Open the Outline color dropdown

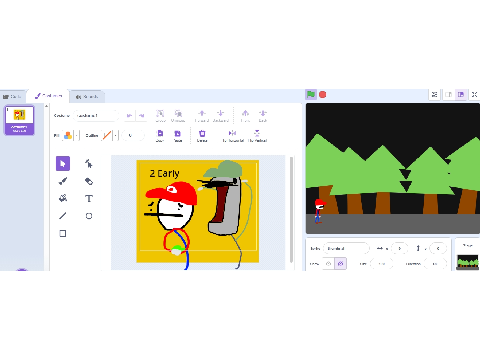pos(115,135)
